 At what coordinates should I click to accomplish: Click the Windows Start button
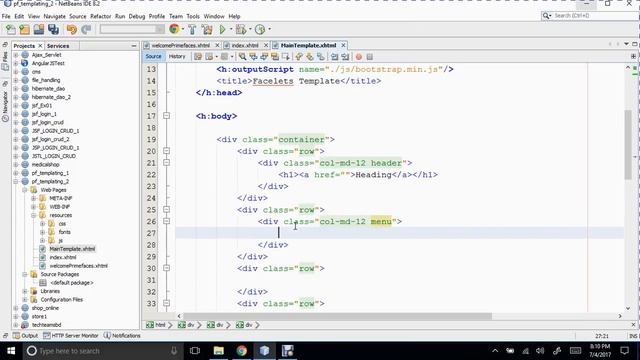pos(11,351)
